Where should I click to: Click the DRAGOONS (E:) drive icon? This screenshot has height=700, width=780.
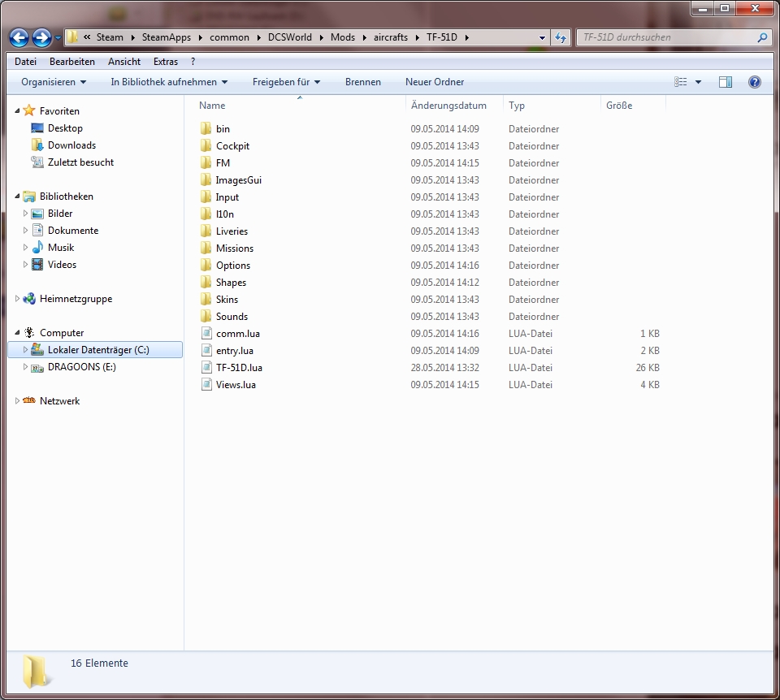coord(37,367)
